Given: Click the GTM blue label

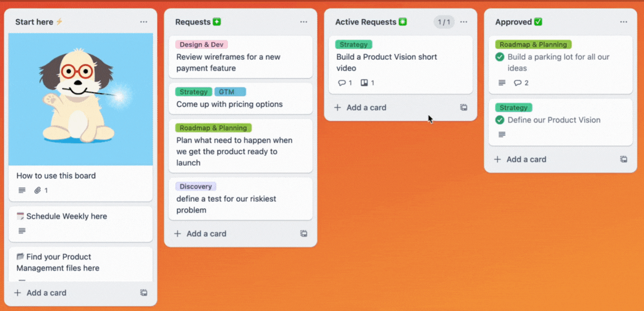Looking at the screenshot, I should pos(230,92).
